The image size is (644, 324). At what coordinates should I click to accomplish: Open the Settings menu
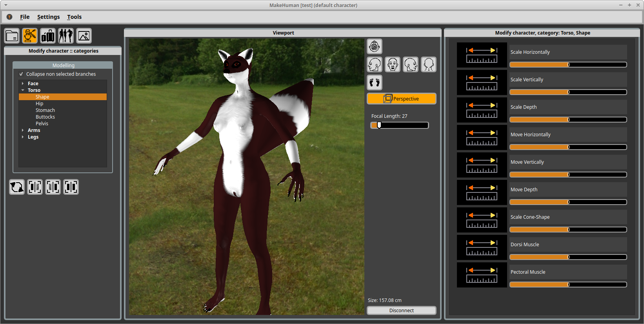pos(48,17)
